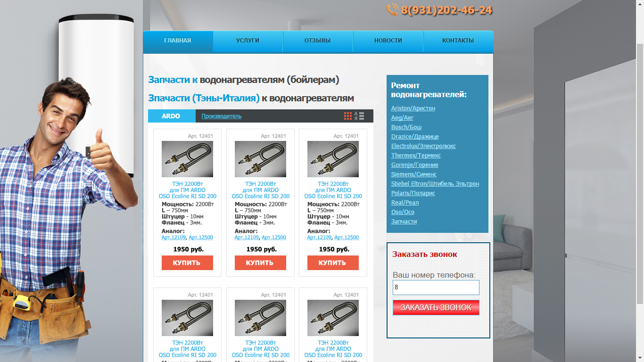The width and height of the screenshot is (644, 362).
Task: Click the phone number 8(931)202-46-24
Action: 446,10
